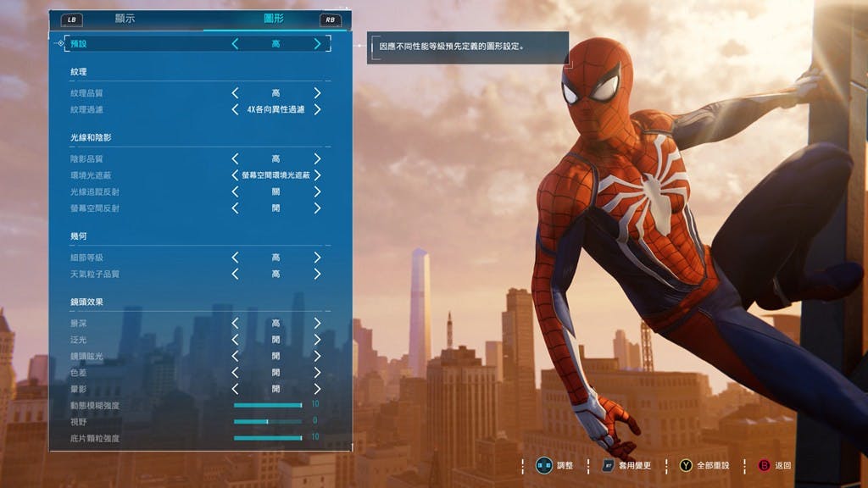Adjust the 視野 field of view slider
The height and width of the screenshot is (488, 868).
[268, 422]
